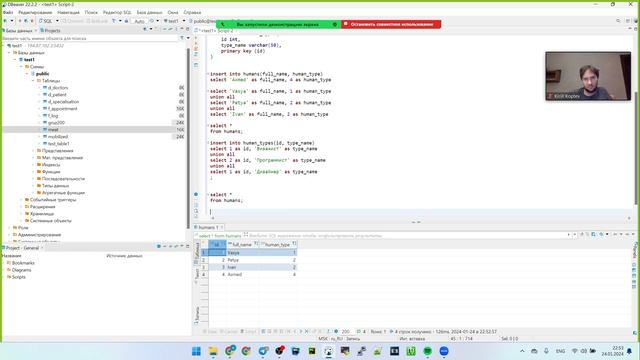Open the Auto commit mode selector

(140, 21)
